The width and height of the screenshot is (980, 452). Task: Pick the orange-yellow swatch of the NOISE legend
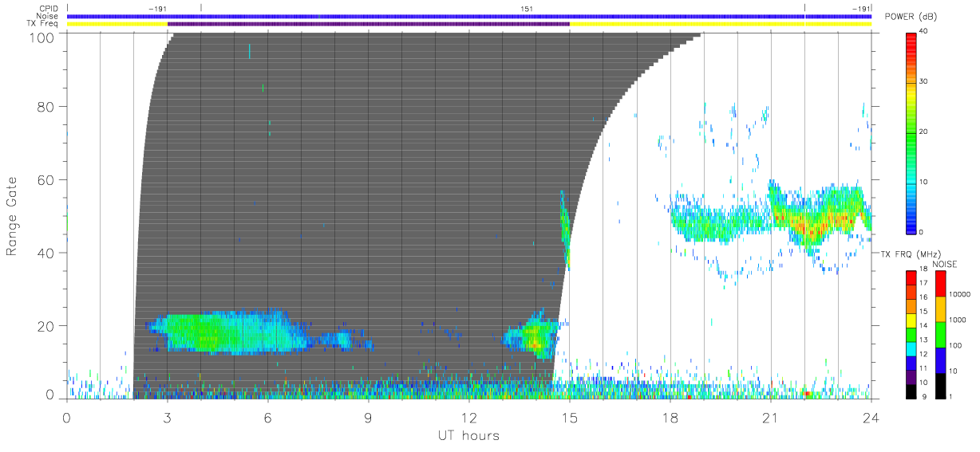tap(939, 309)
